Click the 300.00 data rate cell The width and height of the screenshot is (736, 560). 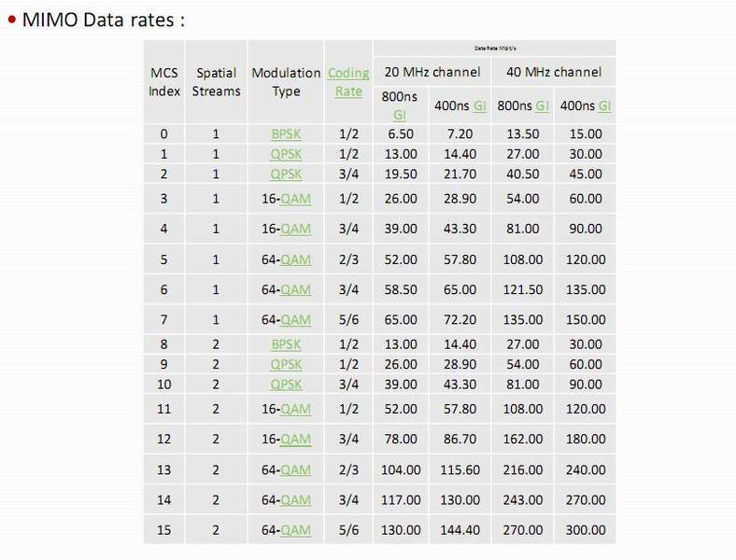click(585, 530)
